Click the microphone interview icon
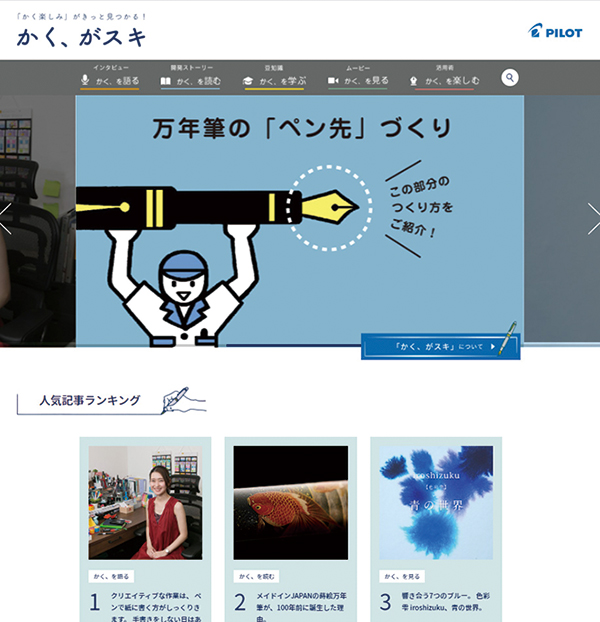This screenshot has width=600, height=622. pos(87,80)
